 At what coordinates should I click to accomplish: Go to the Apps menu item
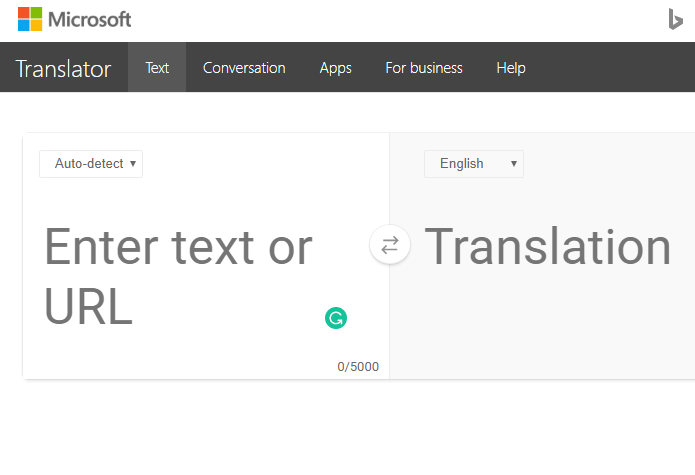tap(335, 68)
